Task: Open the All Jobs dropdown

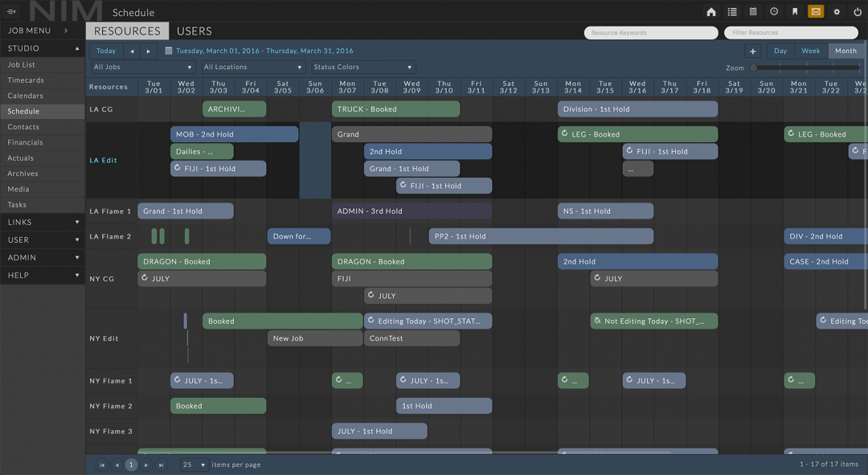Action: 141,67
